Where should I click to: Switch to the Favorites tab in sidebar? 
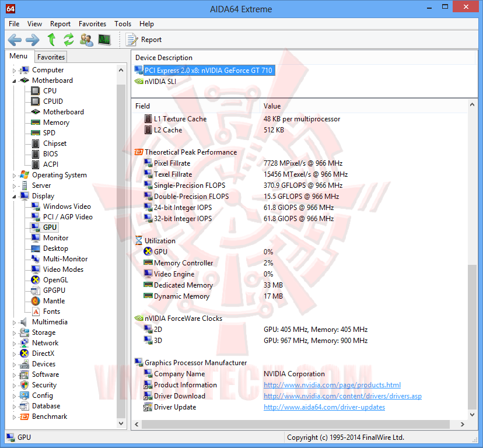[x=51, y=57]
